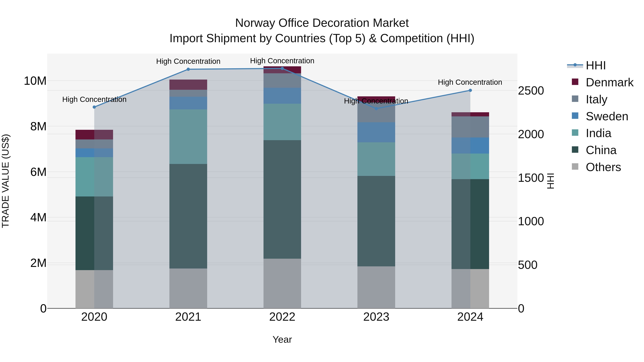Click the Sweden bar segment for 2022

[x=282, y=96]
